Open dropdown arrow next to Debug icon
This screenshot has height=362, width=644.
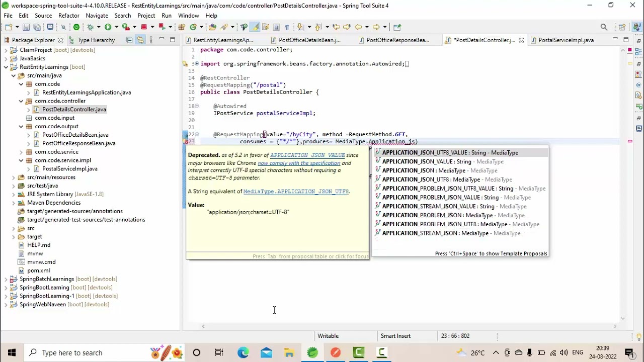[99, 27]
